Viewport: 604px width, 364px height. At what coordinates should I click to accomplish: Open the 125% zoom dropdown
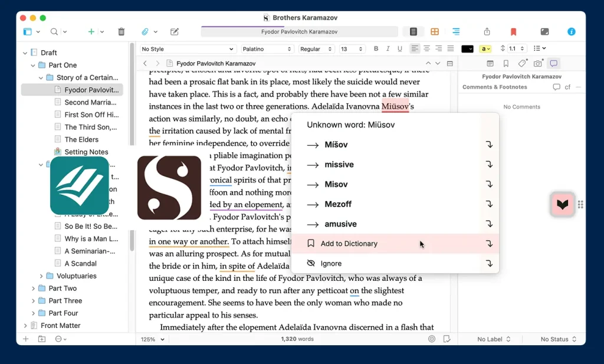point(153,339)
